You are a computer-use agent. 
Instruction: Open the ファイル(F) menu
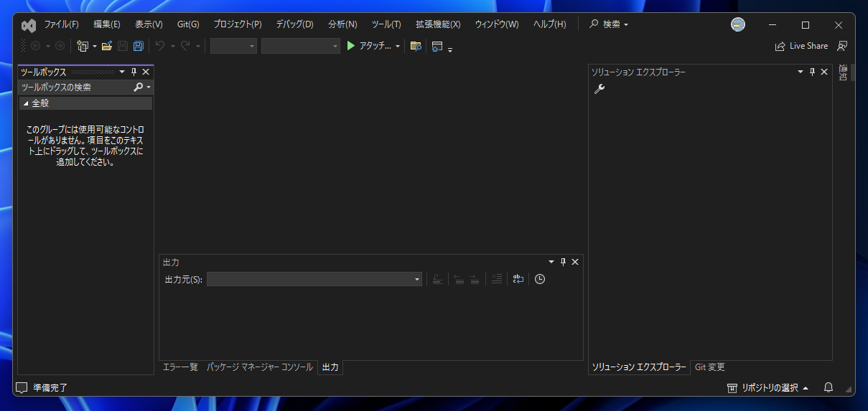pyautogui.click(x=62, y=24)
